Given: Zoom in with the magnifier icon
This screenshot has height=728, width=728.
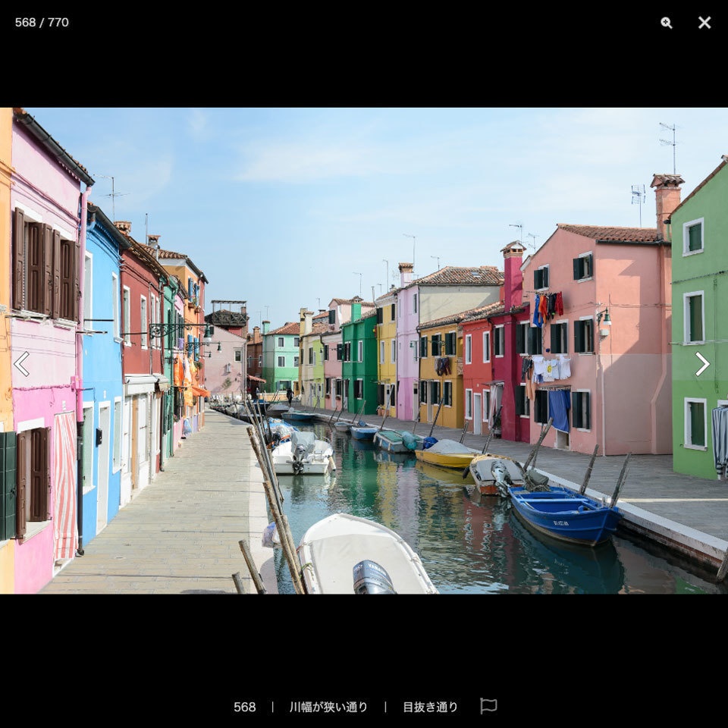Looking at the screenshot, I should [x=667, y=23].
